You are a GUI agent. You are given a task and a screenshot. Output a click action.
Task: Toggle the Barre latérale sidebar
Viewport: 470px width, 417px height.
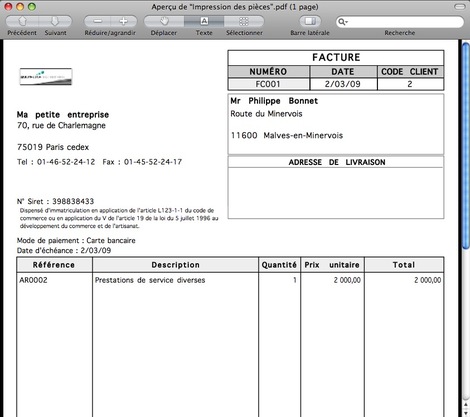(x=310, y=21)
